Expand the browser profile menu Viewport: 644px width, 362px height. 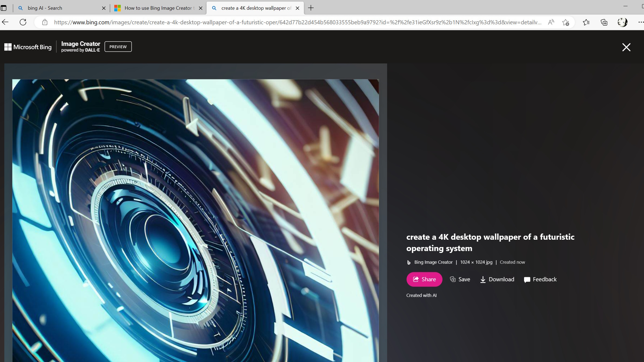pyautogui.click(x=622, y=22)
